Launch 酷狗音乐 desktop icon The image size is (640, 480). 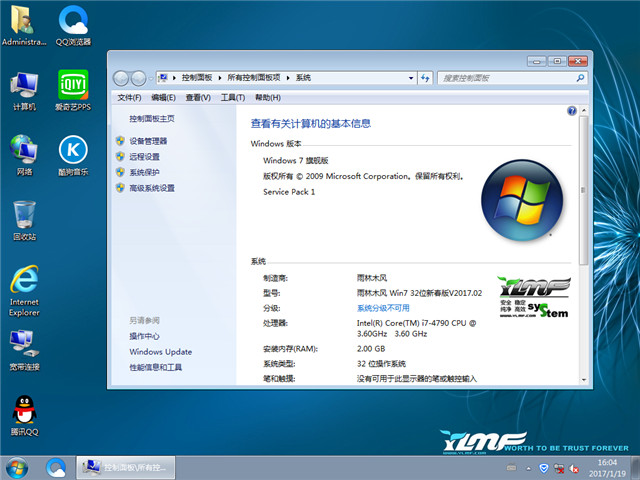click(73, 155)
